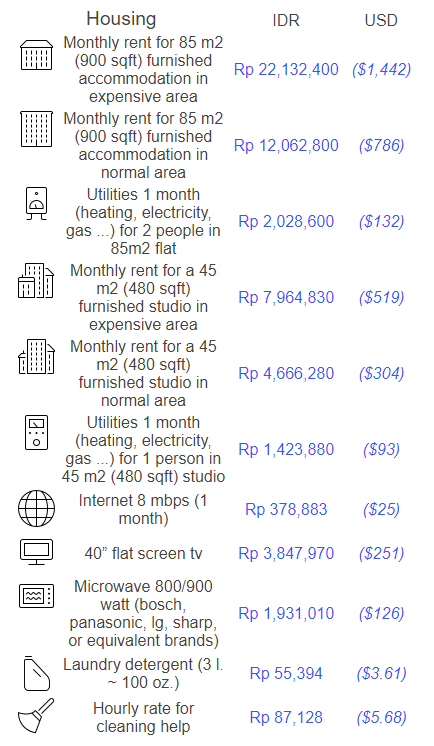
Task: Select the ($519) value
Action: (381, 297)
